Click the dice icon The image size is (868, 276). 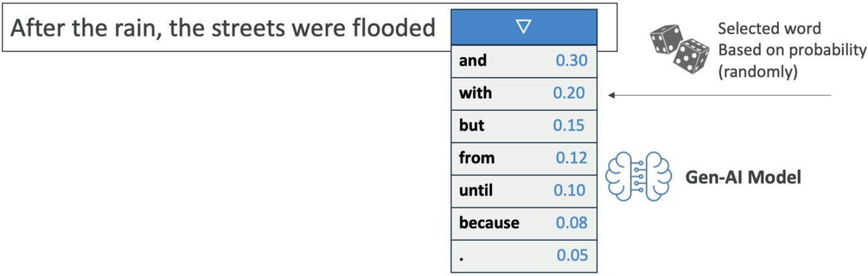click(679, 48)
